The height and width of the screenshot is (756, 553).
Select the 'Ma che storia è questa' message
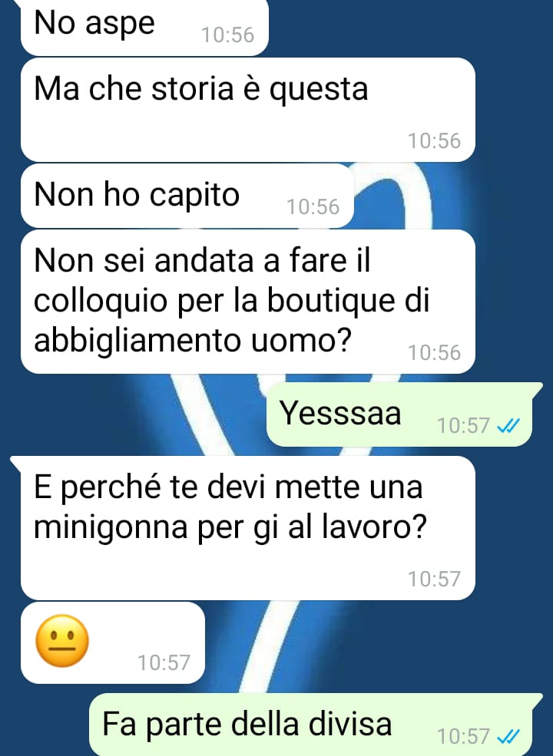pyautogui.click(x=247, y=110)
